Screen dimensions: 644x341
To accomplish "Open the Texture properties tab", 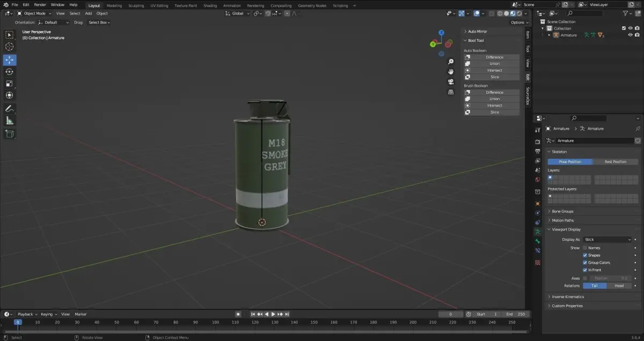I will click(x=538, y=262).
